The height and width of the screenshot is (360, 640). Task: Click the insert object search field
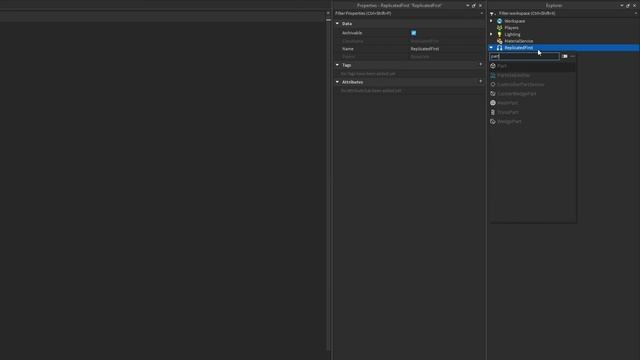pyautogui.click(x=524, y=56)
